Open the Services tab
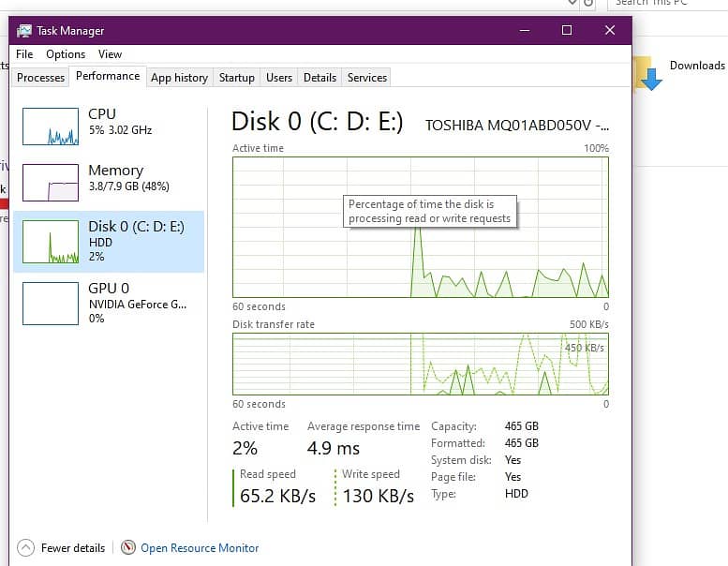This screenshot has height=566, width=728. pyautogui.click(x=367, y=78)
